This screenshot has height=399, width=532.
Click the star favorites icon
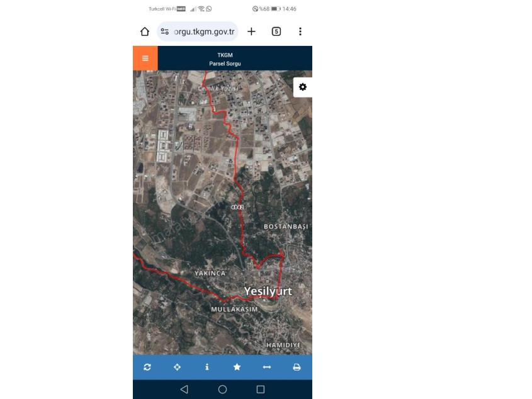click(237, 367)
